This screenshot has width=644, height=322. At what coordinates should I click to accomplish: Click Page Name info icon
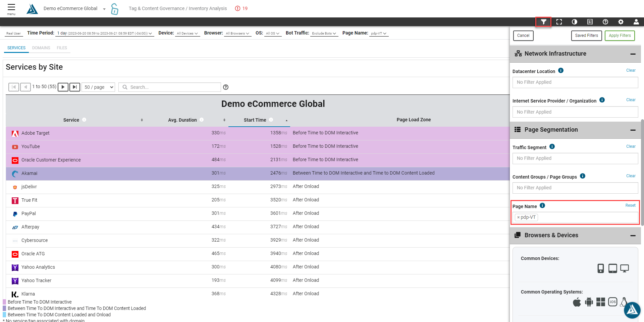[x=542, y=205]
